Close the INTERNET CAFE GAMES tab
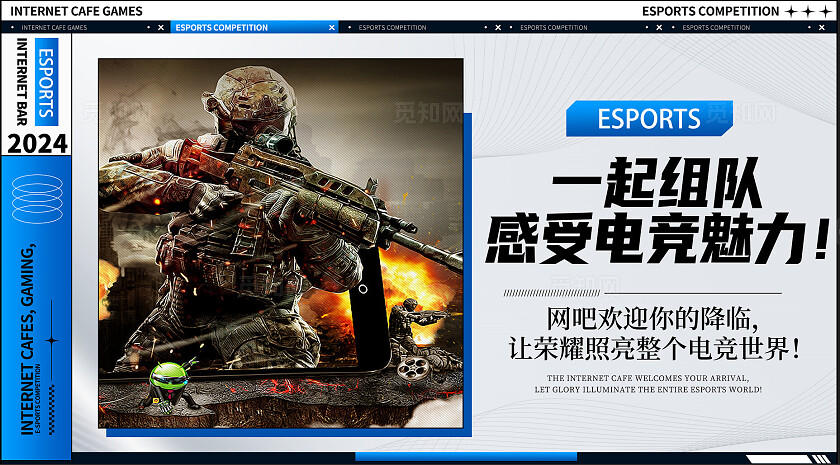 point(161,28)
